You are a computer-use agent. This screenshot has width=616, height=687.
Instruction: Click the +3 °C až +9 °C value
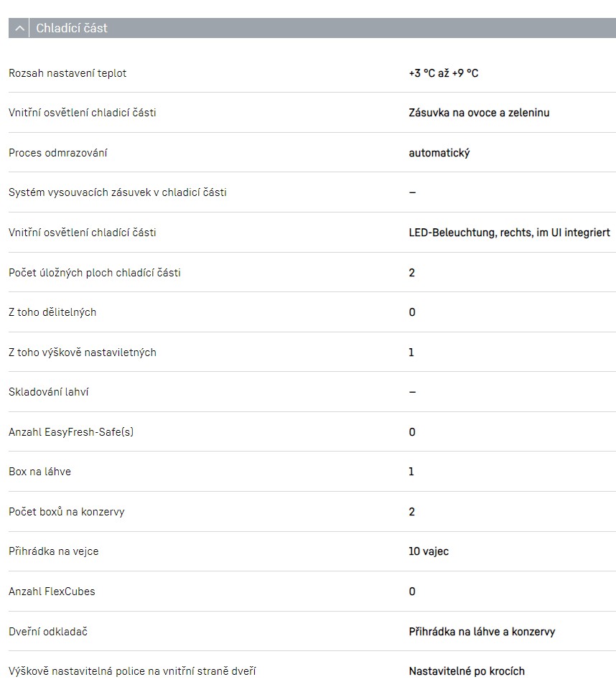[443, 73]
